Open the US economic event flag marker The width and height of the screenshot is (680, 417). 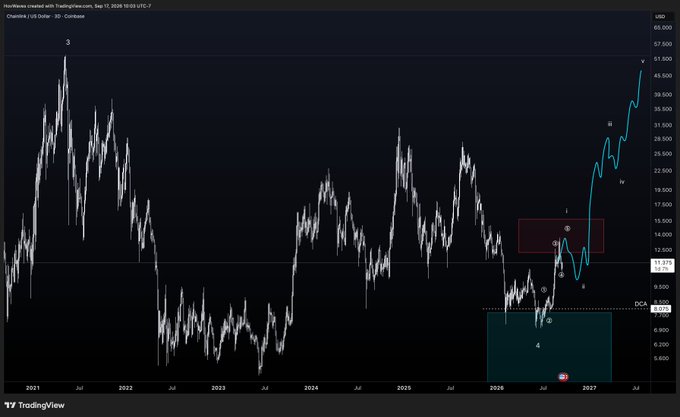563,377
